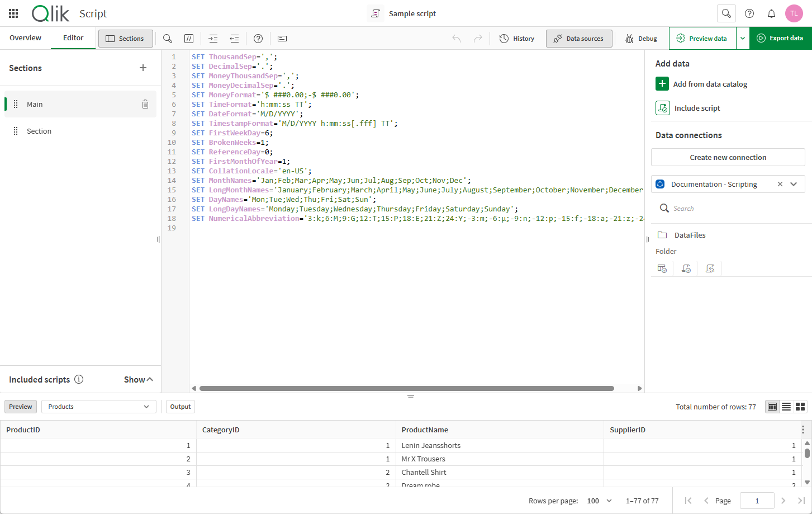Switch preview to list view layout
812x514 pixels.
pos(786,407)
